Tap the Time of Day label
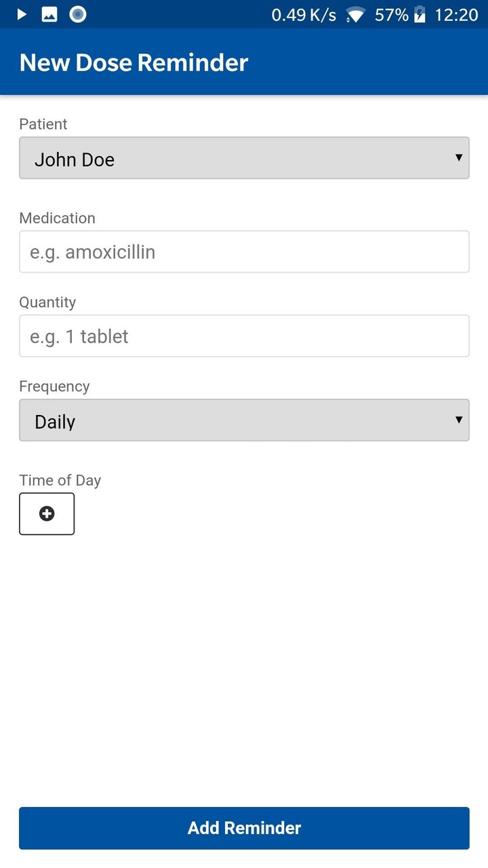Screen dimensions: 488x868 60,480
